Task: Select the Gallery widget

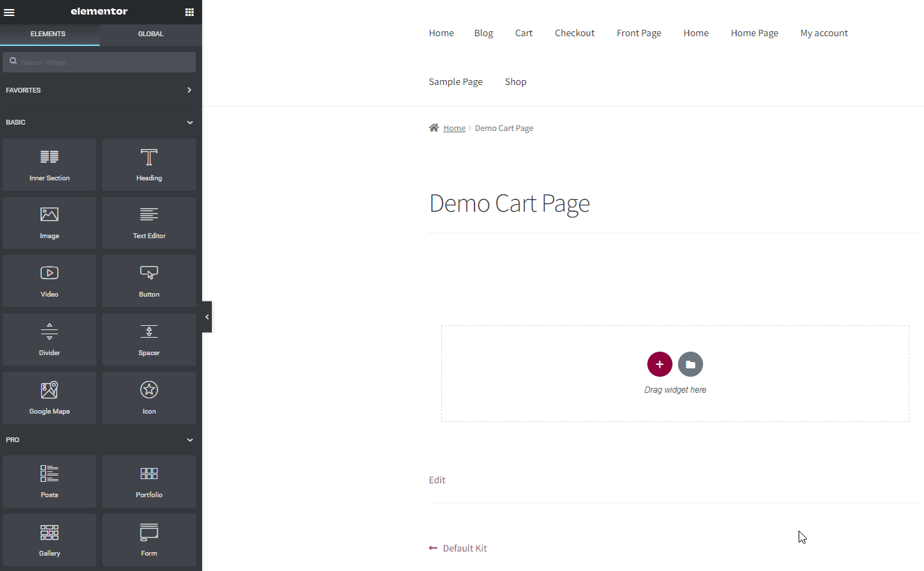Action: tap(49, 540)
